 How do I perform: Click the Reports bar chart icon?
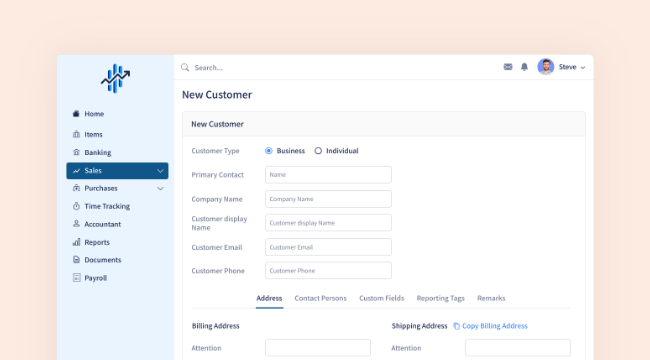point(76,242)
